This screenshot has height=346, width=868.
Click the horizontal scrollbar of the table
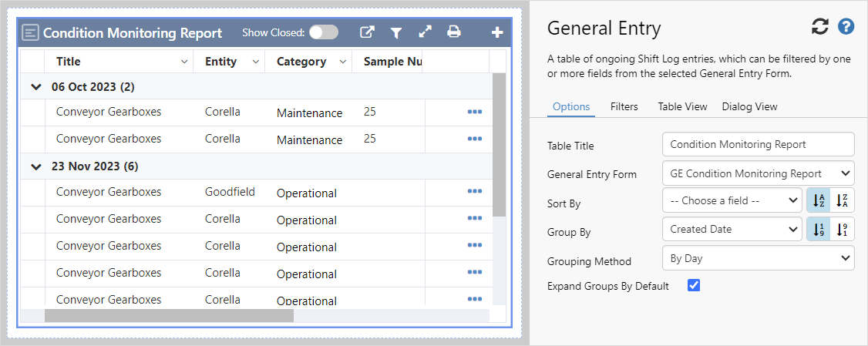click(x=169, y=315)
